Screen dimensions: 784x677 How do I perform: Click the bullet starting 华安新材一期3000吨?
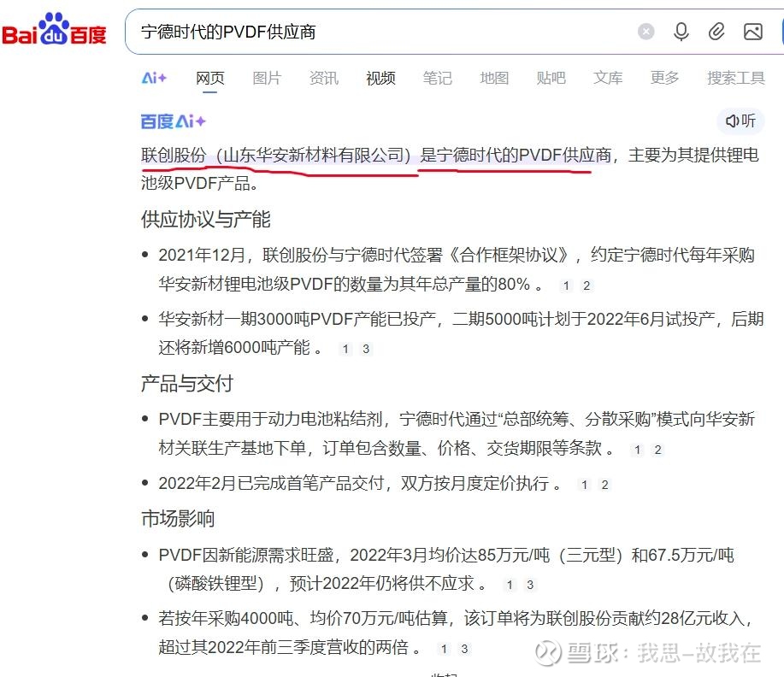[x=461, y=333]
